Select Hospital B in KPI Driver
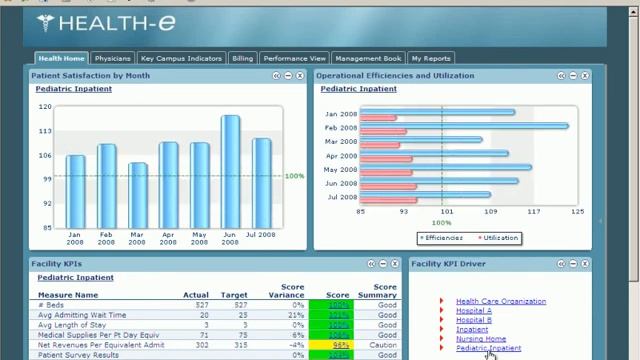640x360 pixels. pyautogui.click(x=473, y=320)
